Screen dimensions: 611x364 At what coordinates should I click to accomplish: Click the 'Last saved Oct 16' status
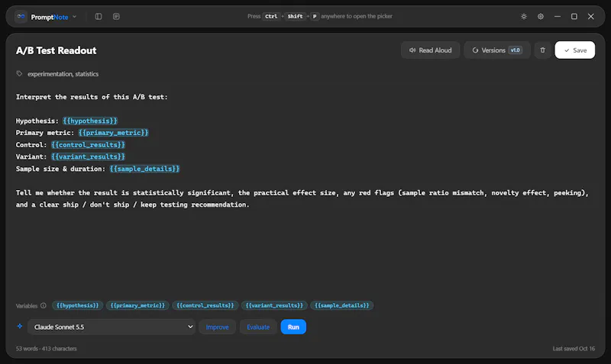pos(574,349)
